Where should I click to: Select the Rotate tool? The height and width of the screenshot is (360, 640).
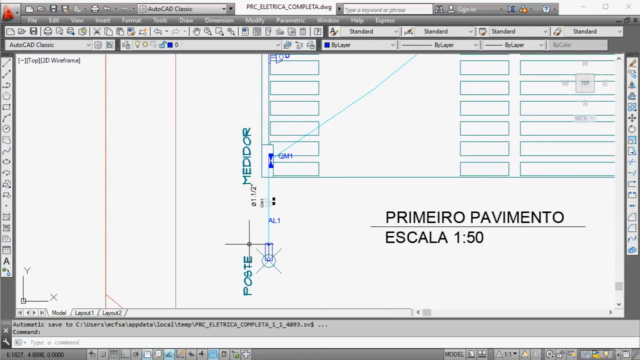[632, 129]
